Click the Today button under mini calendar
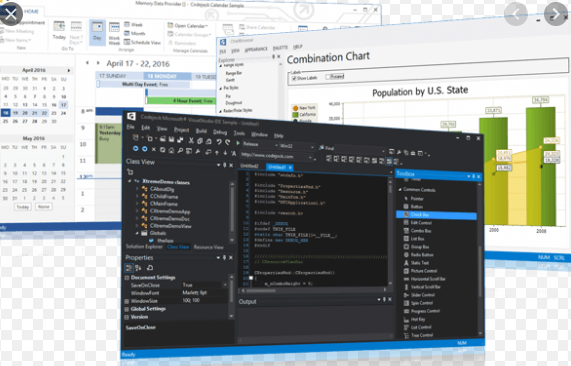 (x=23, y=207)
